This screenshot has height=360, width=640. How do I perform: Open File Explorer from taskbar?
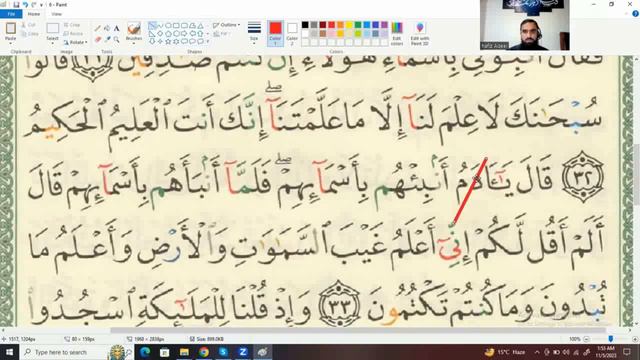point(184,352)
